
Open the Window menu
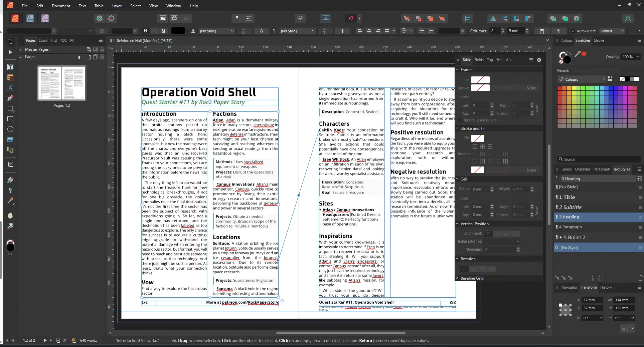173,6
